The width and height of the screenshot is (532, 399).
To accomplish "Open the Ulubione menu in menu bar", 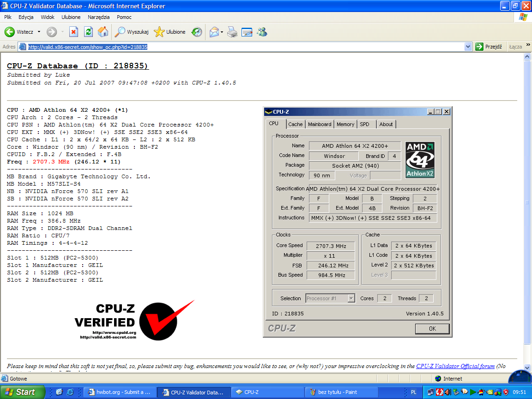I will pos(71,17).
